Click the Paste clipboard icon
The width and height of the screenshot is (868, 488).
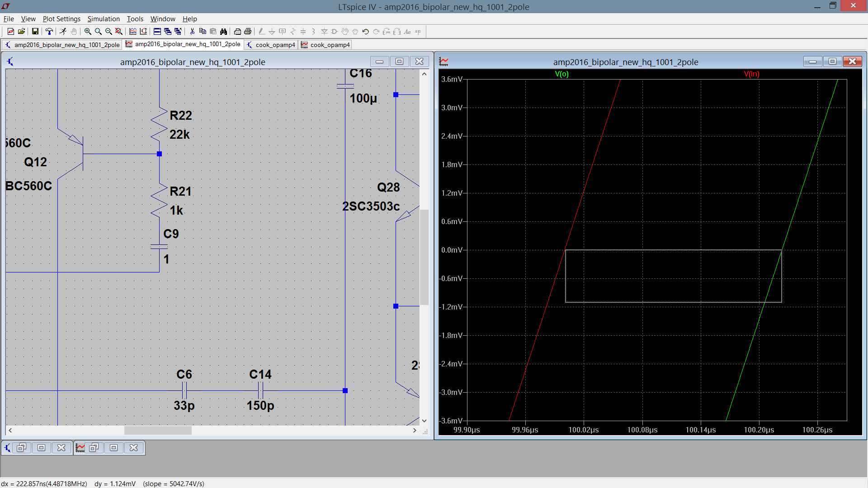point(213,31)
